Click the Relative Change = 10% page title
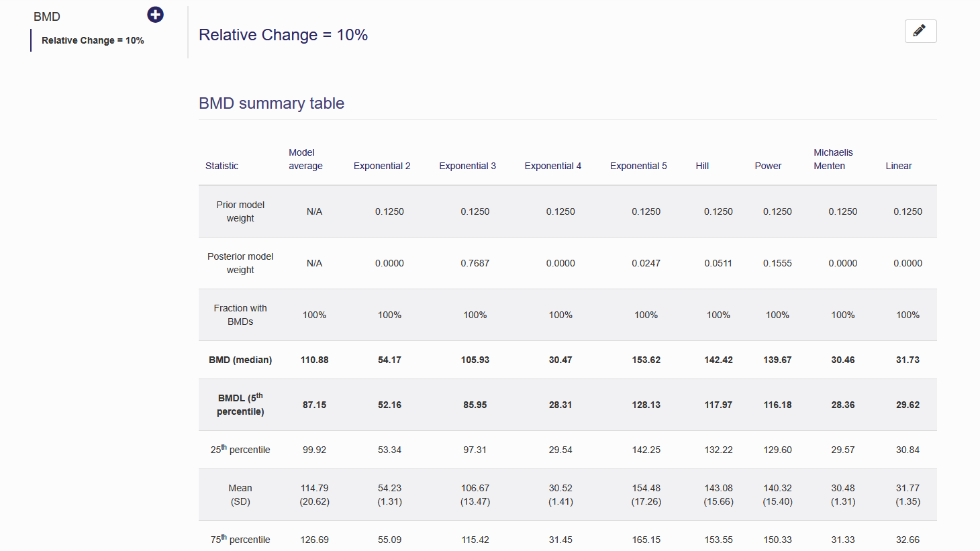The image size is (980, 551). [283, 35]
